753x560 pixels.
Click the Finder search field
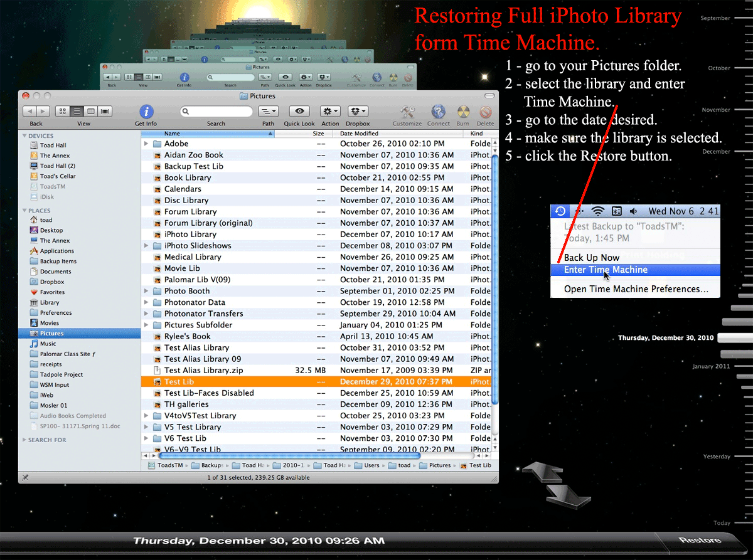point(216,111)
